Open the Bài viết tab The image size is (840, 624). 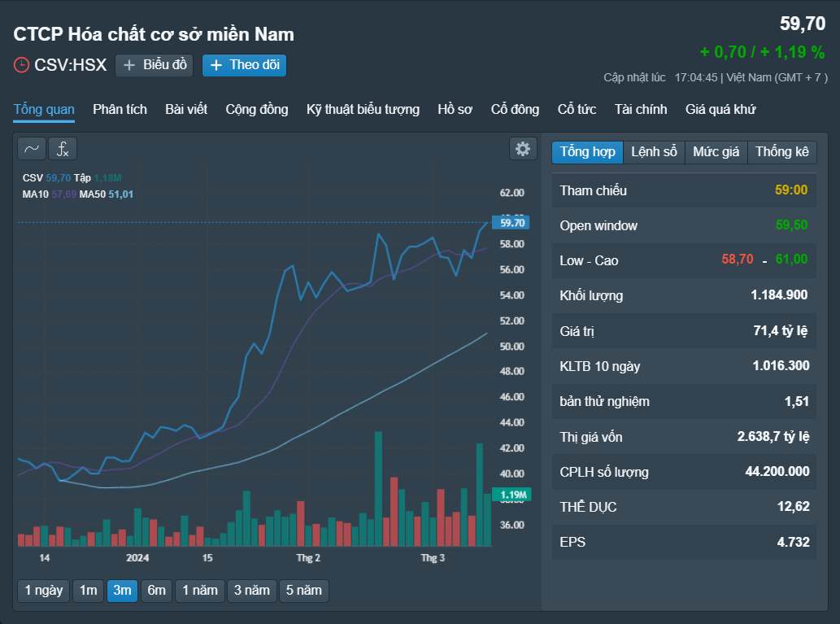tap(186, 109)
